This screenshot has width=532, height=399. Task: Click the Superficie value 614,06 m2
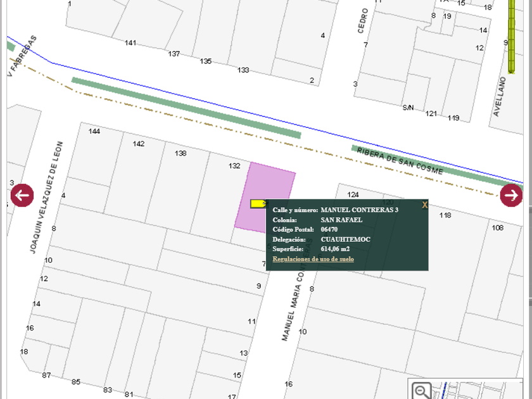coord(335,249)
